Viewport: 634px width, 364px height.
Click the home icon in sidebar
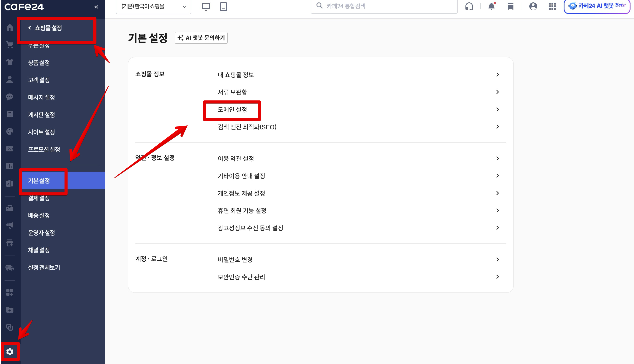pyautogui.click(x=10, y=27)
